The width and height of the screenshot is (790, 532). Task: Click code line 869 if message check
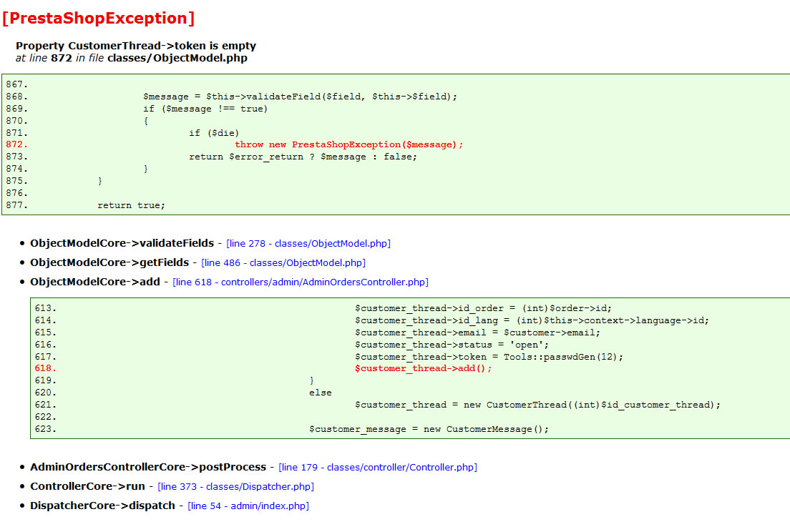[x=205, y=109]
